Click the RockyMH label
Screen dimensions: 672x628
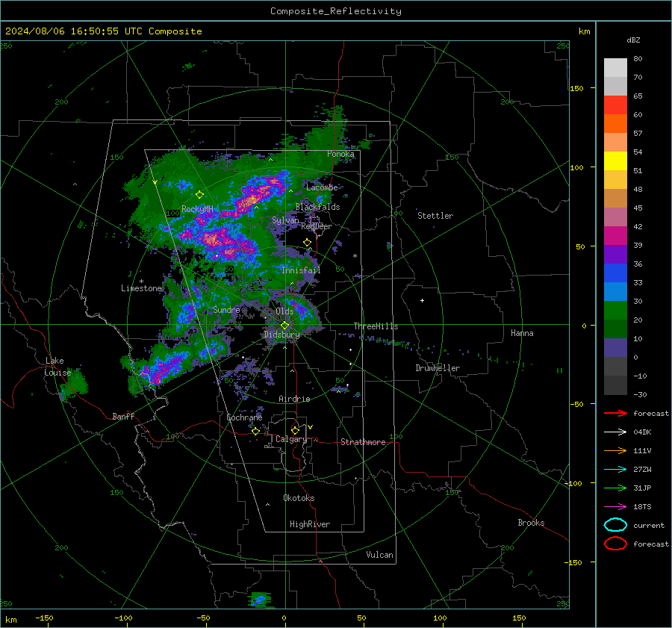197,209
